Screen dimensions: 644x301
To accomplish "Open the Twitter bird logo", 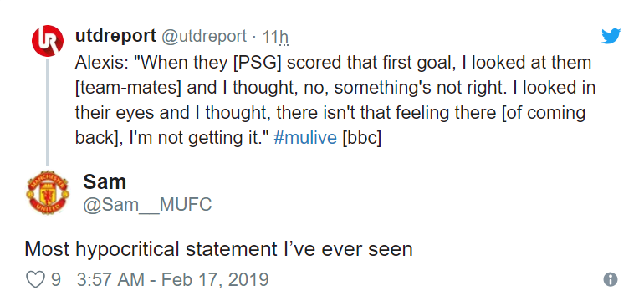I will coord(611,36).
